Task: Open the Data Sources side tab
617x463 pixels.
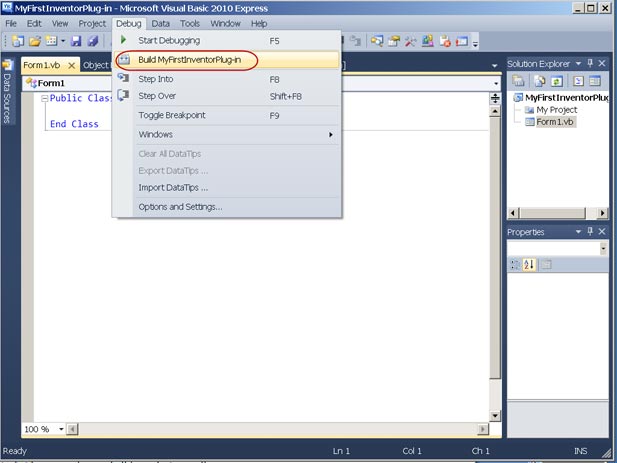Action: (x=6, y=96)
